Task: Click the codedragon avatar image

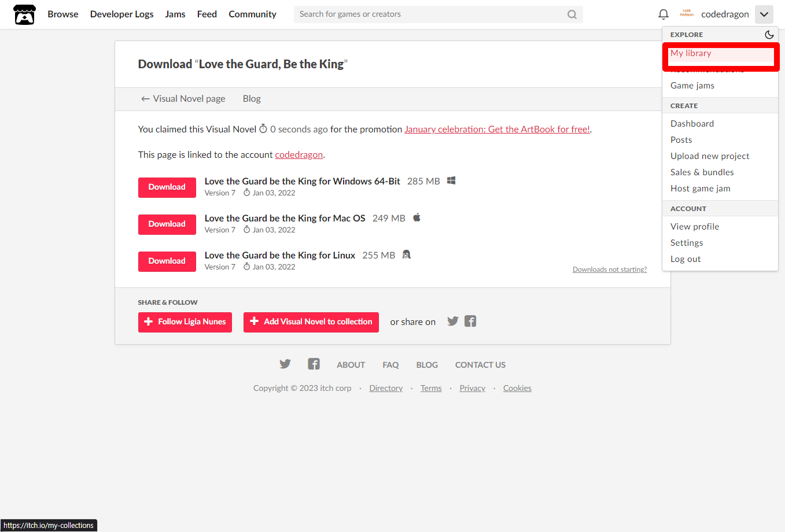Action: tap(687, 13)
